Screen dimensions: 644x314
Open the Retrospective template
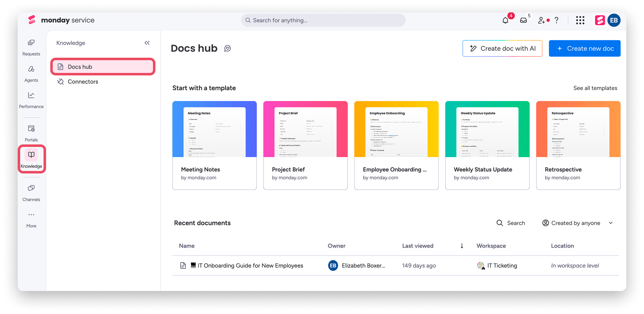coord(579,145)
